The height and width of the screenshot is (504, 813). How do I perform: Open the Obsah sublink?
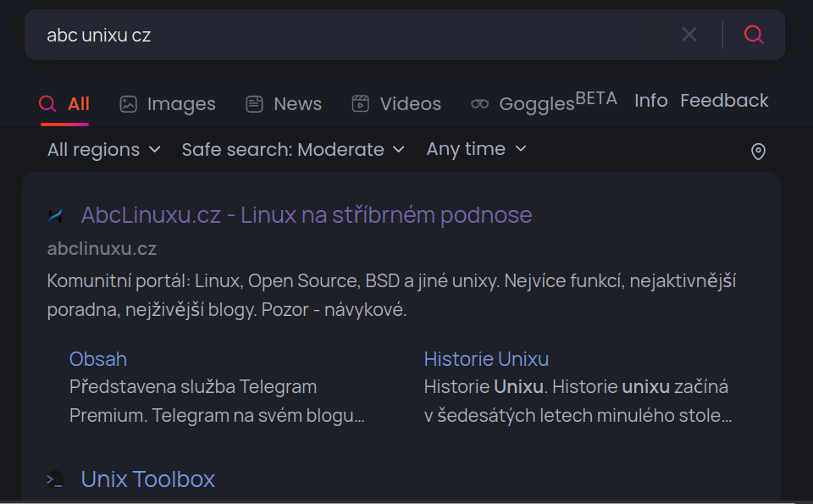pyautogui.click(x=98, y=359)
